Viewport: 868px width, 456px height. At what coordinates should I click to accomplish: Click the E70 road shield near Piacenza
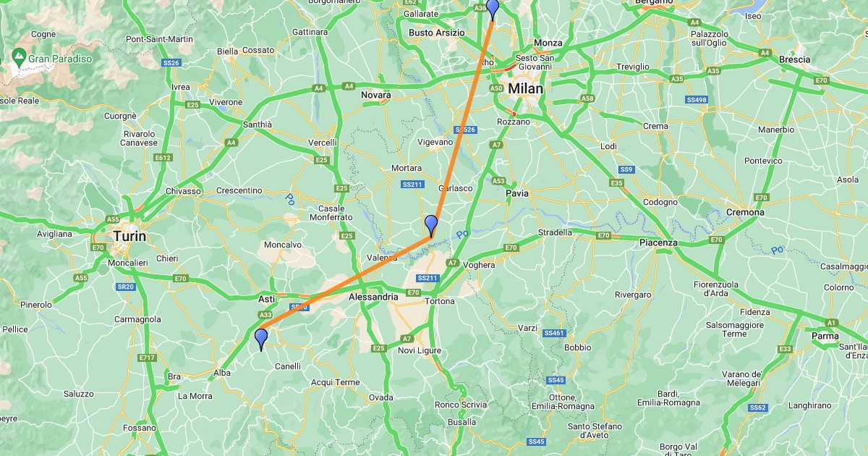coord(603,236)
